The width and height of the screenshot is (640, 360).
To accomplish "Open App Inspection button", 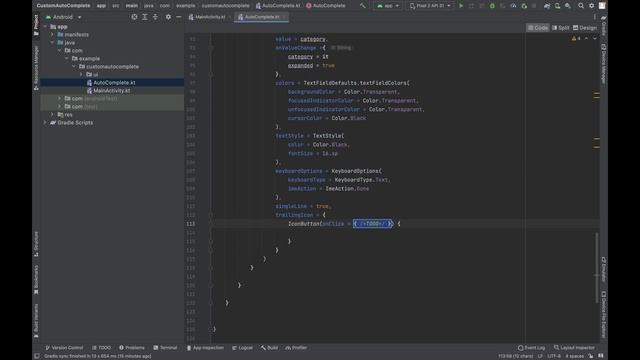I will click(x=205, y=348).
